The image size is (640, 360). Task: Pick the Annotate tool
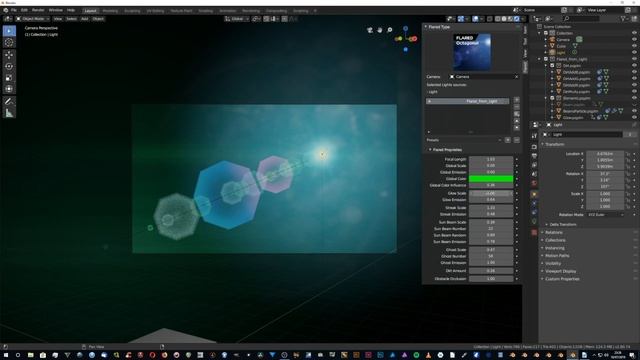coord(9,101)
